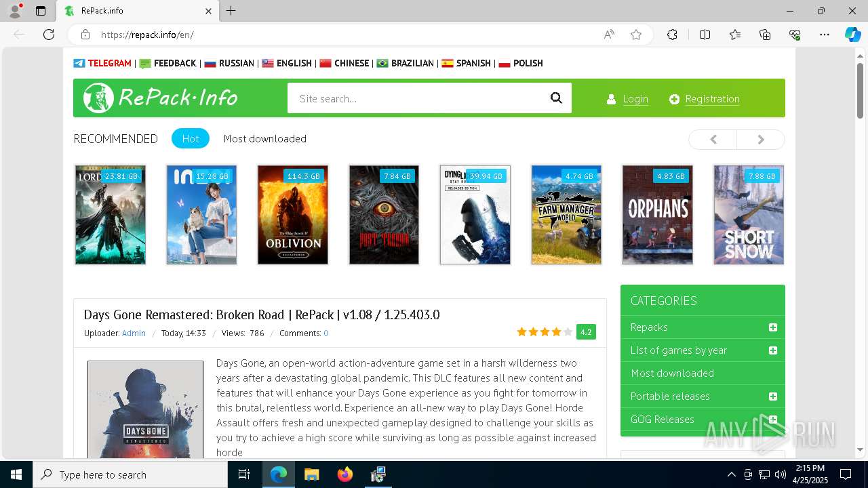The image size is (868, 488).
Task: Open Firefox from the taskbar
Action: tap(345, 474)
